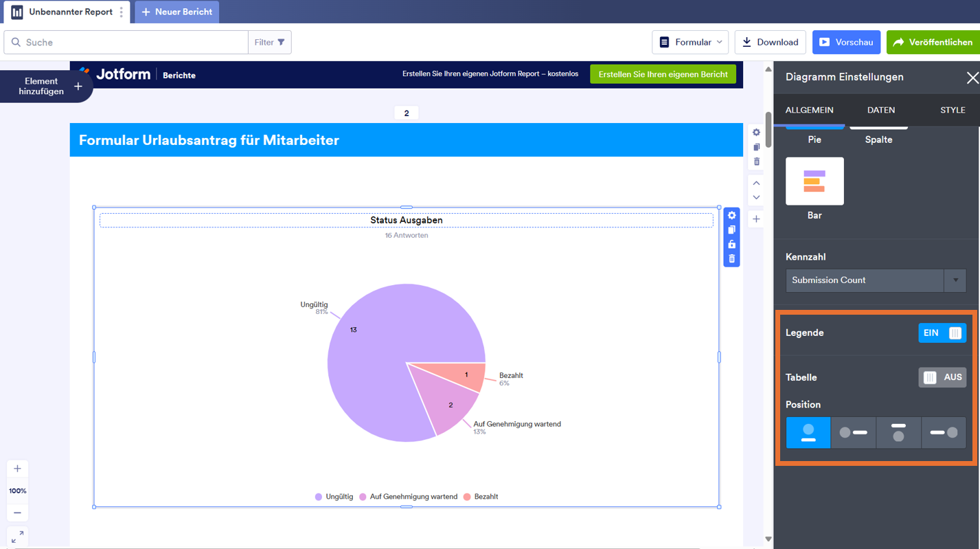
Task: Click the pink Auf Genehmigung wartend legend dot
Action: point(363,497)
